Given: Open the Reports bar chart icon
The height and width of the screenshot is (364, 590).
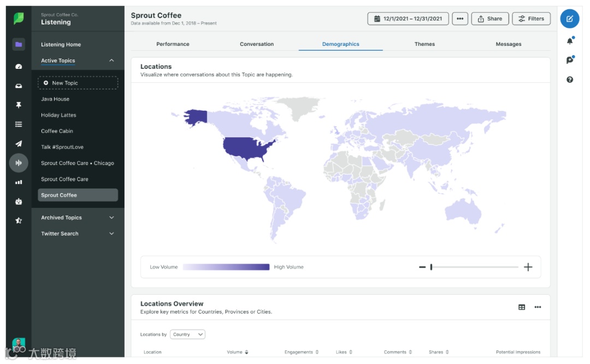Looking at the screenshot, I should coord(19,182).
